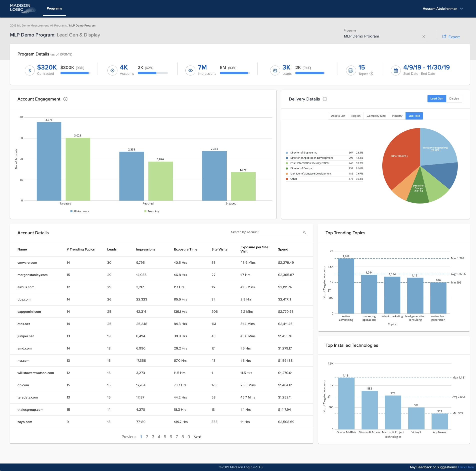
Task: Click the Previous pagination button
Action: pos(129,437)
